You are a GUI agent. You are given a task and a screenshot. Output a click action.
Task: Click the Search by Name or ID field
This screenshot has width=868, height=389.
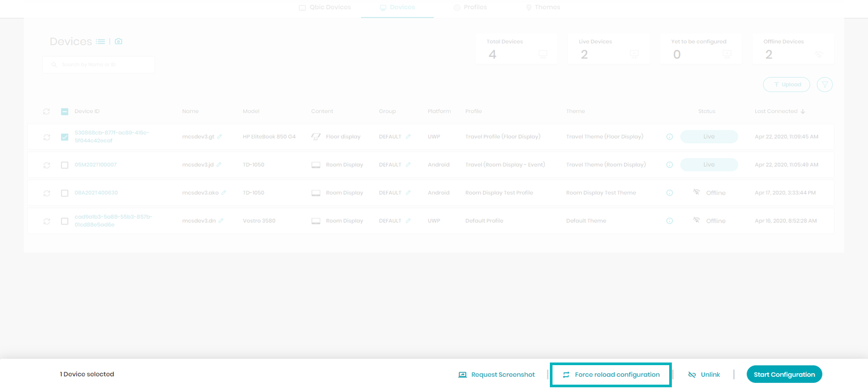pos(99,65)
